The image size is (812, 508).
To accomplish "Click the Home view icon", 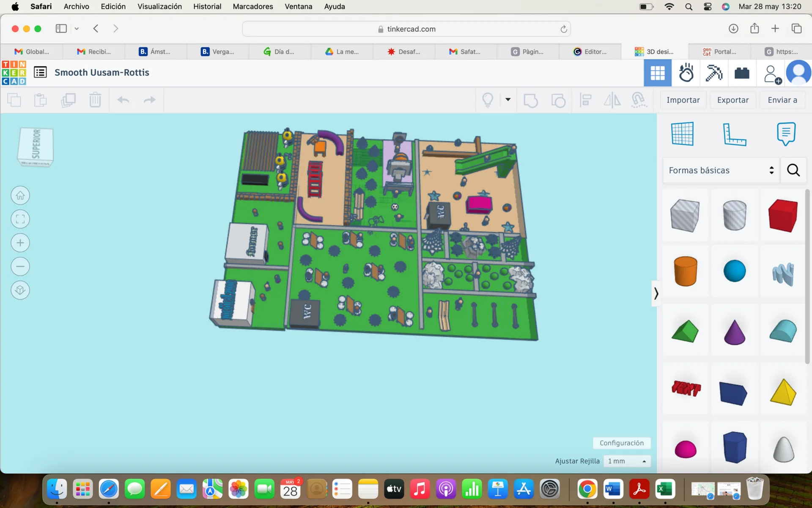I will (x=20, y=196).
